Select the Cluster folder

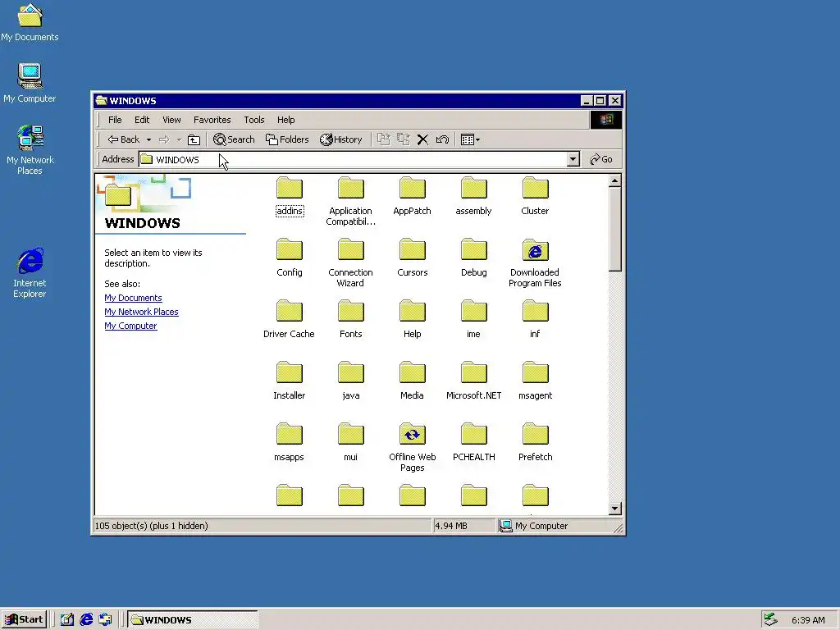535,197
